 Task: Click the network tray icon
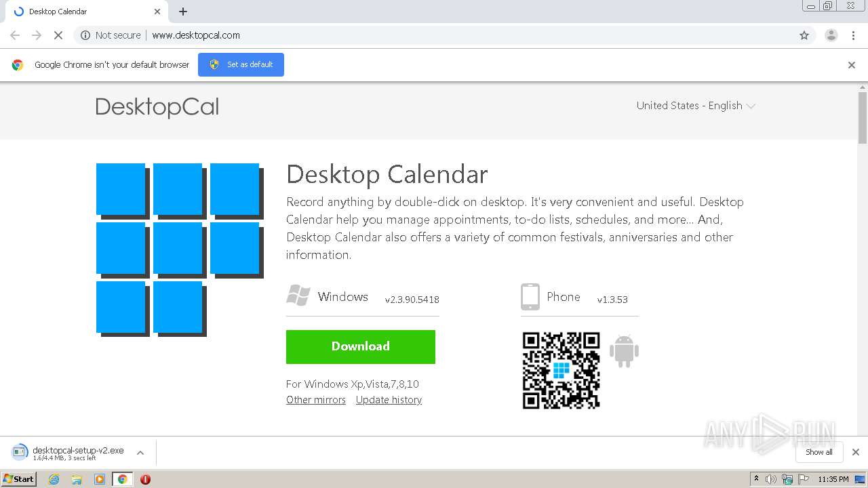click(x=787, y=479)
